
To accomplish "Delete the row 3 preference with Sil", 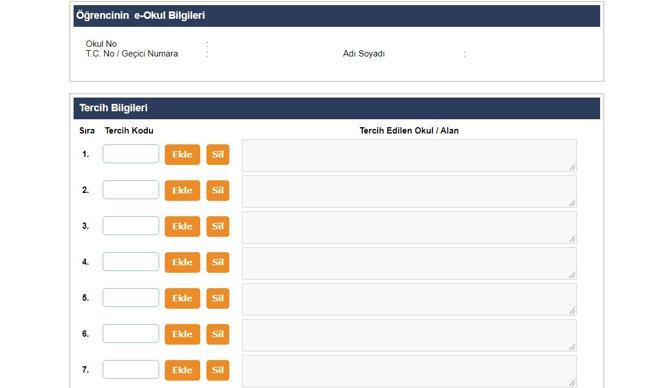I will point(218,226).
